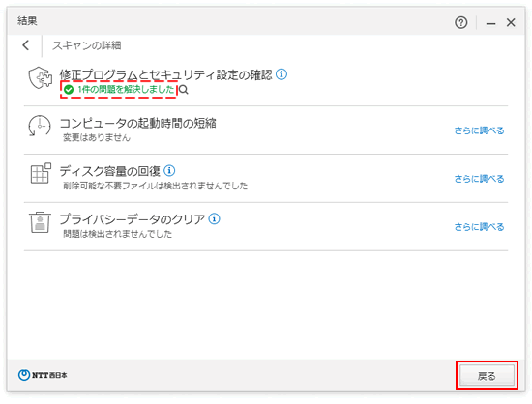Click the disk grid space icon
The width and height of the screenshot is (532, 404).
(x=41, y=173)
